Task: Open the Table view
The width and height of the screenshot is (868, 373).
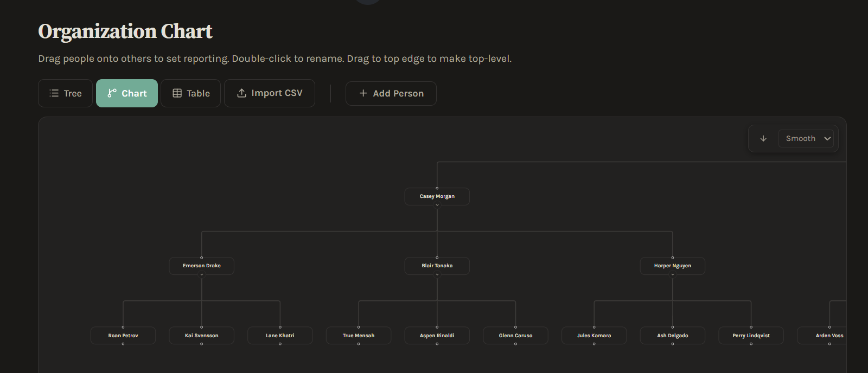Action: tap(191, 93)
